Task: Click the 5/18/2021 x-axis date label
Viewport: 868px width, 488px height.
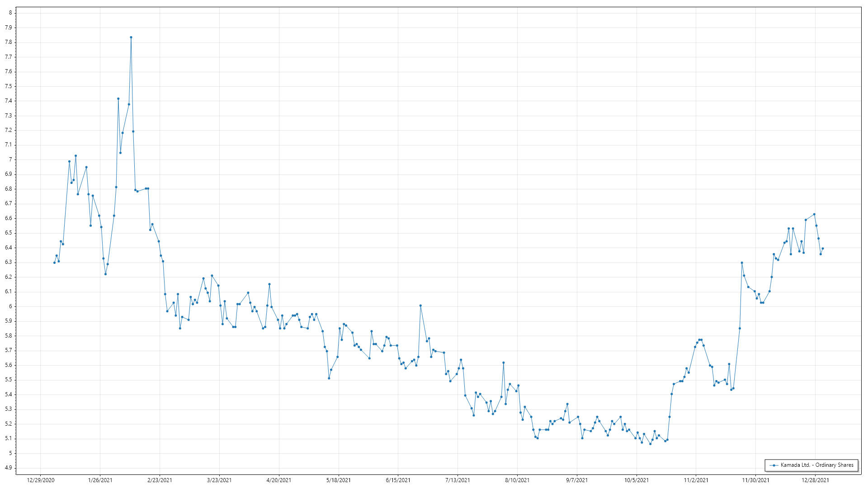Action: click(x=339, y=480)
